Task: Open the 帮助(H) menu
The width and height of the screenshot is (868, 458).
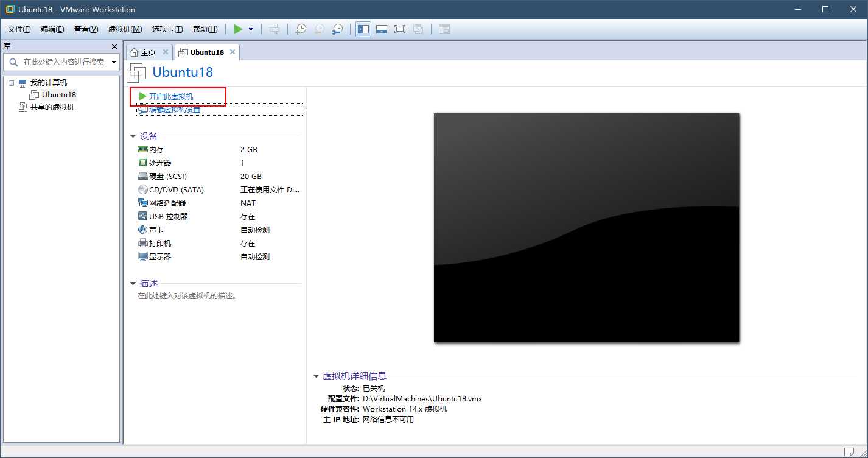Action: pyautogui.click(x=205, y=29)
